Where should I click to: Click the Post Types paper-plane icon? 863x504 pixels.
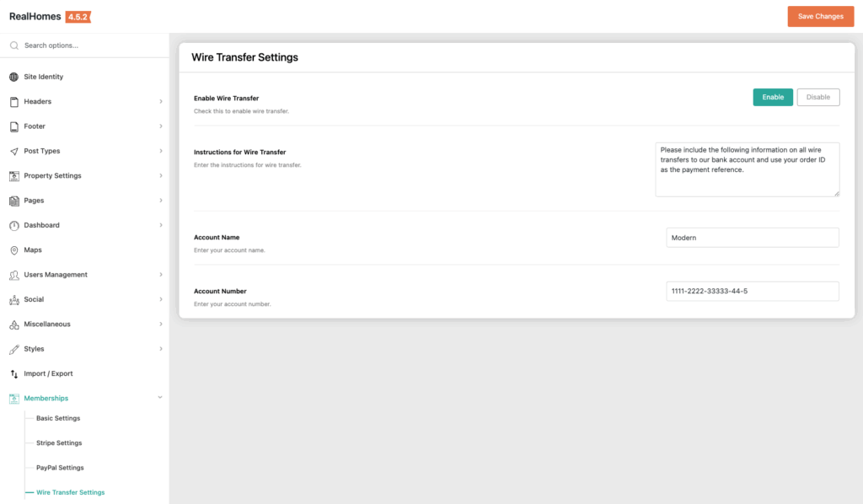13,152
